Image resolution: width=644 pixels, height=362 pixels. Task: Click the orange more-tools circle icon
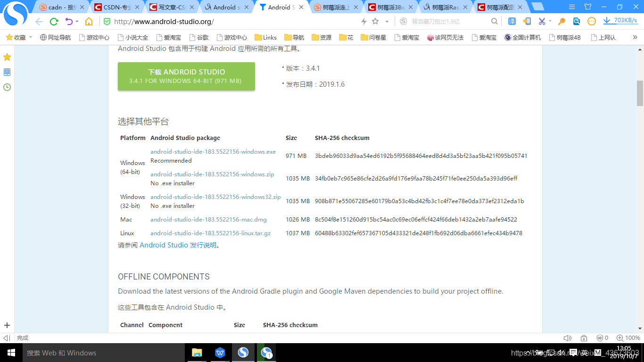click(x=592, y=22)
